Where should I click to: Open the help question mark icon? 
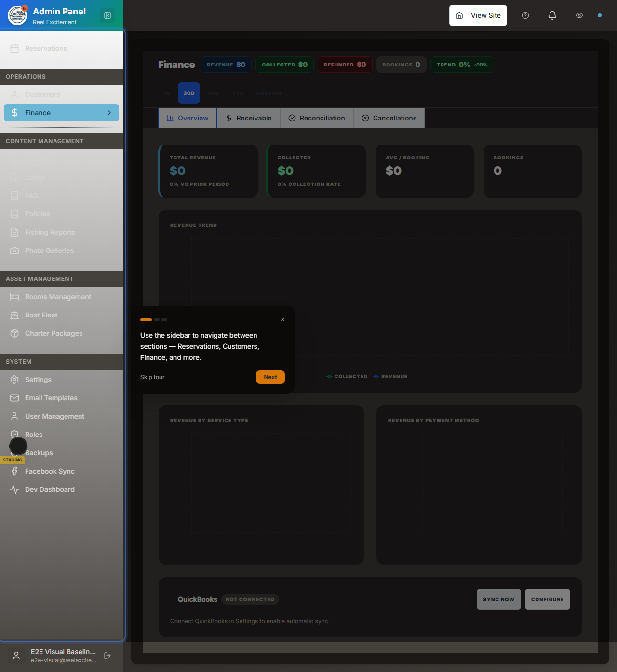point(525,15)
